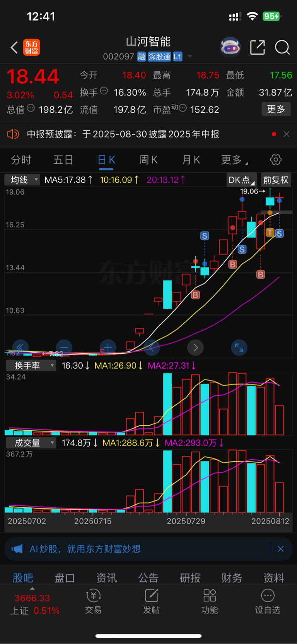This screenshot has height=644, width=297.
Task: Tap the 山河智能 stock title
Action: click(148, 42)
